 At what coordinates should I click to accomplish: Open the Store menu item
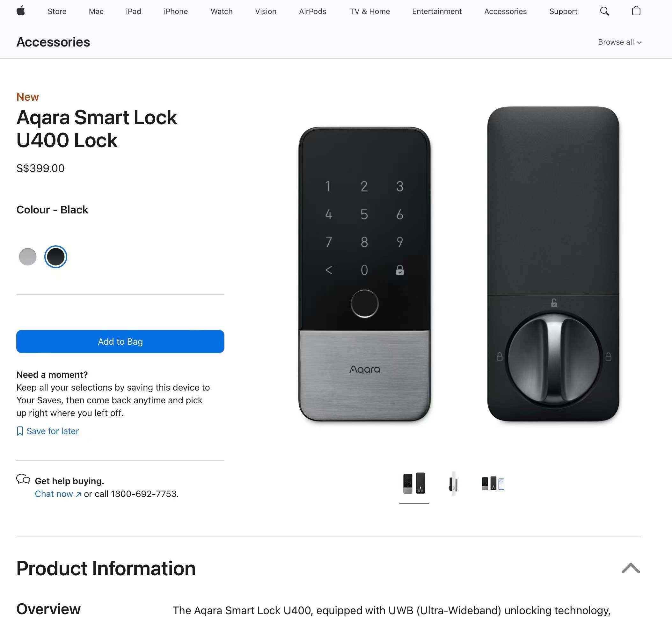(57, 11)
